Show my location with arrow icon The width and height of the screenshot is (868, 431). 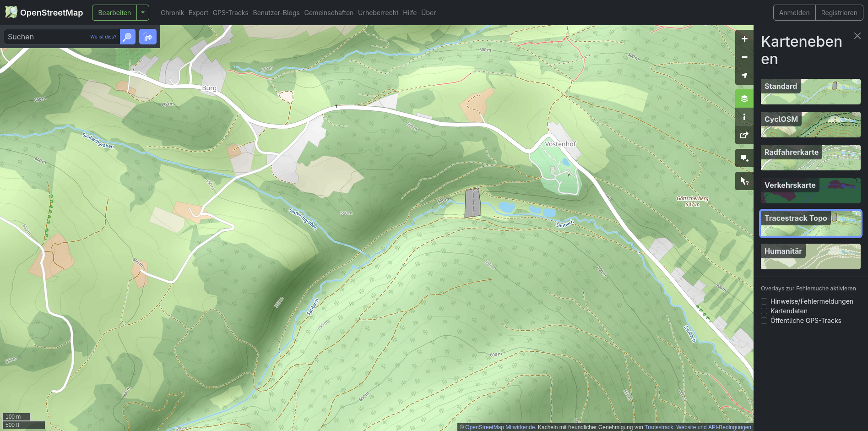pyautogui.click(x=744, y=76)
